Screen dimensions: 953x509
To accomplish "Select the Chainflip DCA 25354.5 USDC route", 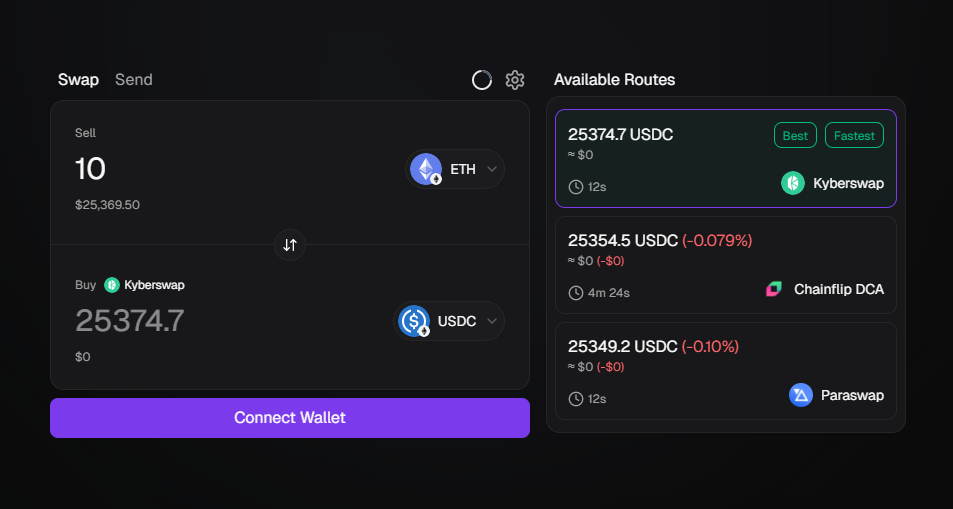I will 726,265.
